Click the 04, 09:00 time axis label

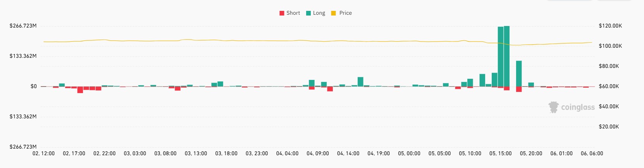coord(318,153)
